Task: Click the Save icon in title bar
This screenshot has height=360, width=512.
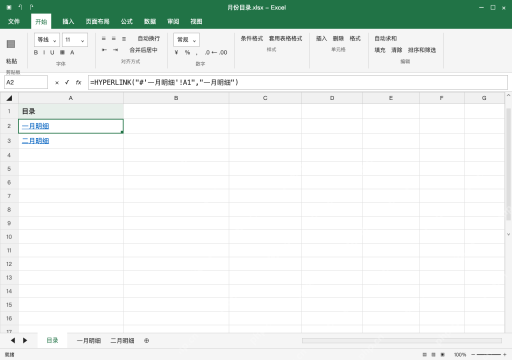Action: 9,7
